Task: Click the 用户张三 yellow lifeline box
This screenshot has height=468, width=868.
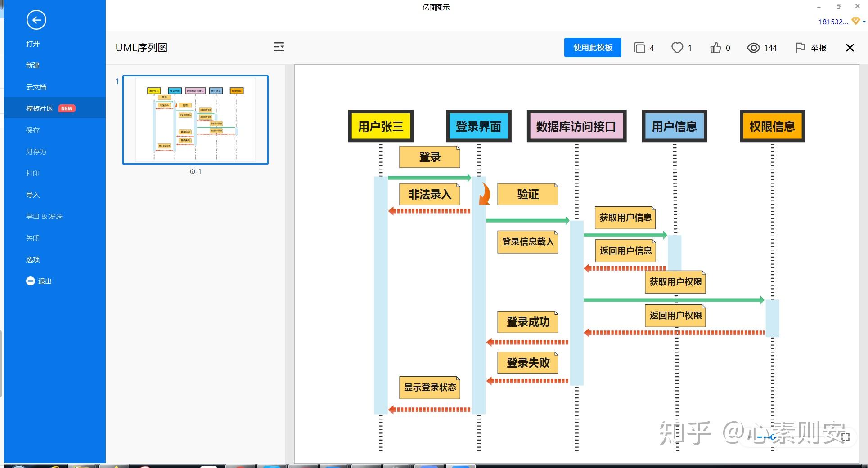Action: (381, 126)
